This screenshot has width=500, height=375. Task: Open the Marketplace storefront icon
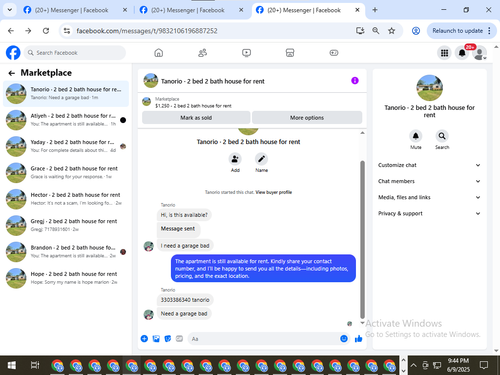(290, 53)
